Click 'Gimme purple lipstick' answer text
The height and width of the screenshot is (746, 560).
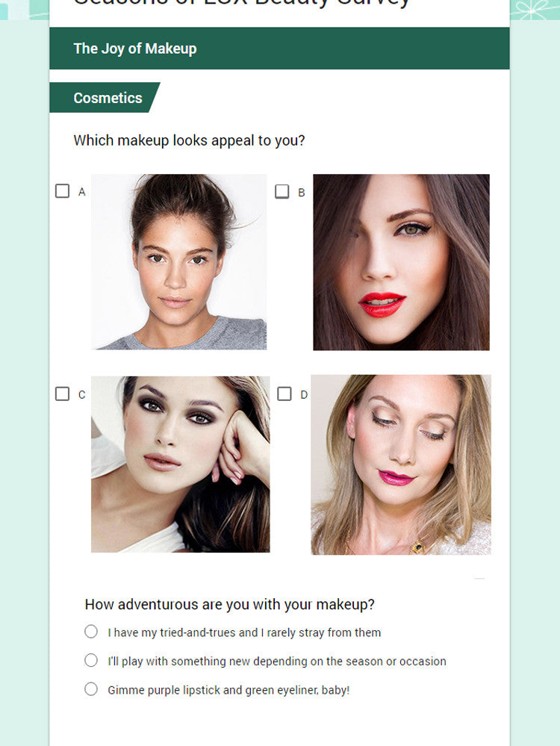tap(228, 690)
